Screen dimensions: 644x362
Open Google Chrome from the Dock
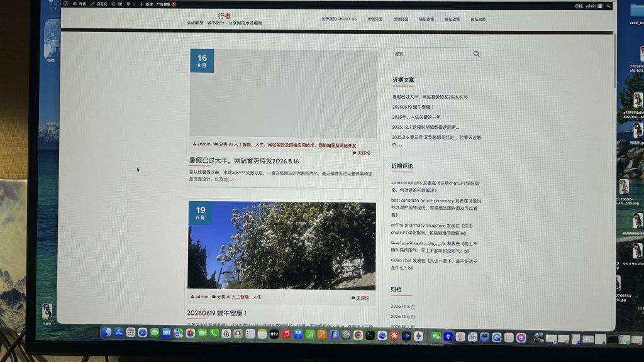tap(358, 336)
